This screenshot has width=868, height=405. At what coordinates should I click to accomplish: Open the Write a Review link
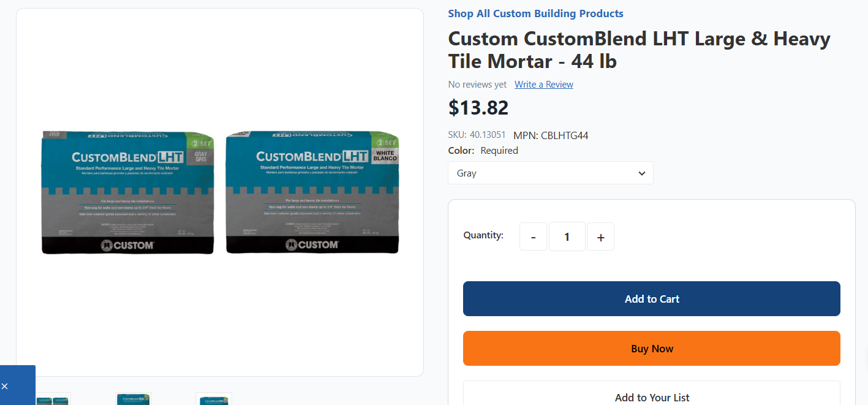click(543, 85)
